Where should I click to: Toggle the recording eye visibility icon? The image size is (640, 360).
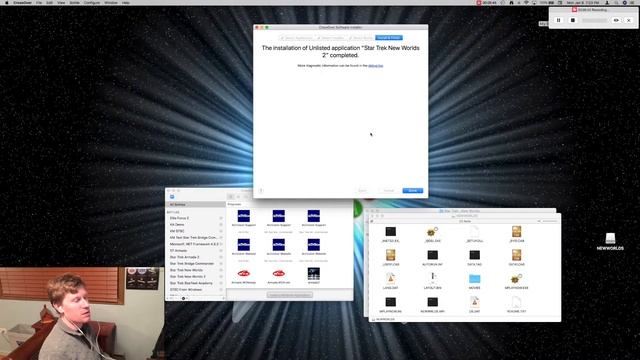(x=616, y=20)
